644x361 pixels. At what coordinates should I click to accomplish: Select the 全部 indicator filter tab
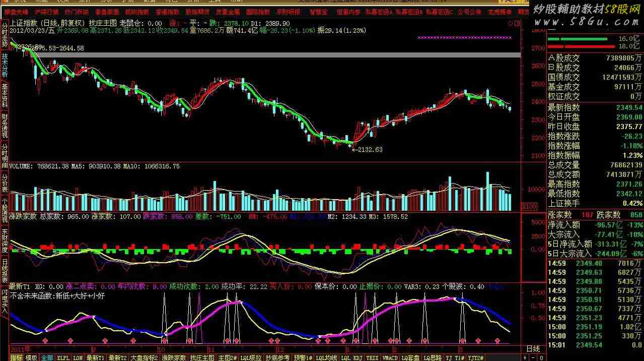pos(47,357)
